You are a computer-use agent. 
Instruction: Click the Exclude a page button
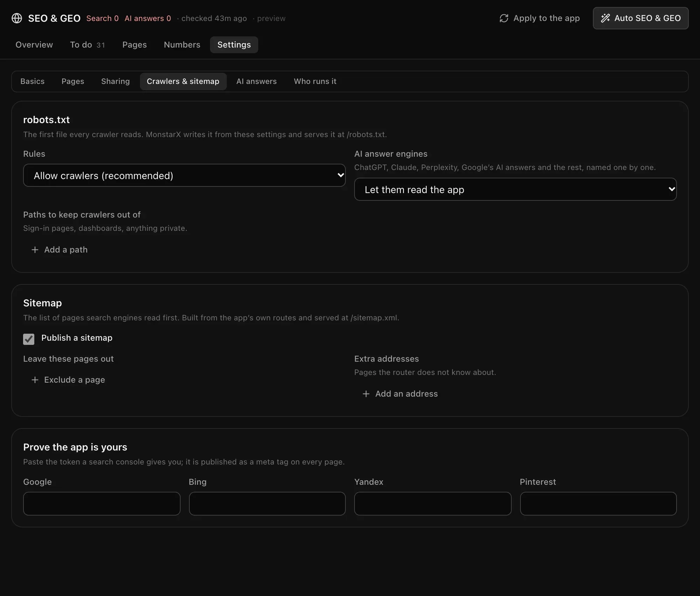68,380
